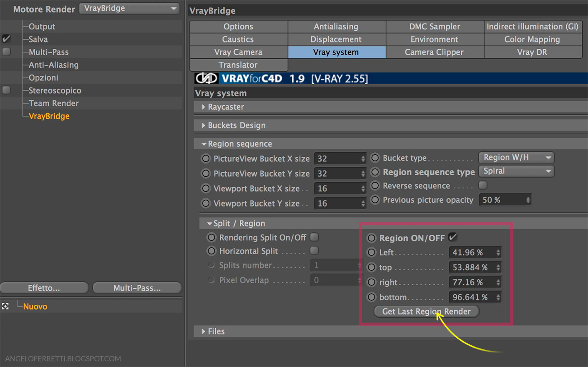Disable the Region ON/OFF checkbox
This screenshot has width=588, height=367.
(x=452, y=237)
